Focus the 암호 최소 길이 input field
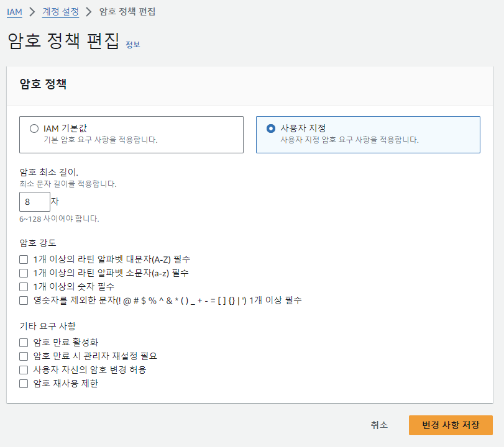 [x=35, y=202]
